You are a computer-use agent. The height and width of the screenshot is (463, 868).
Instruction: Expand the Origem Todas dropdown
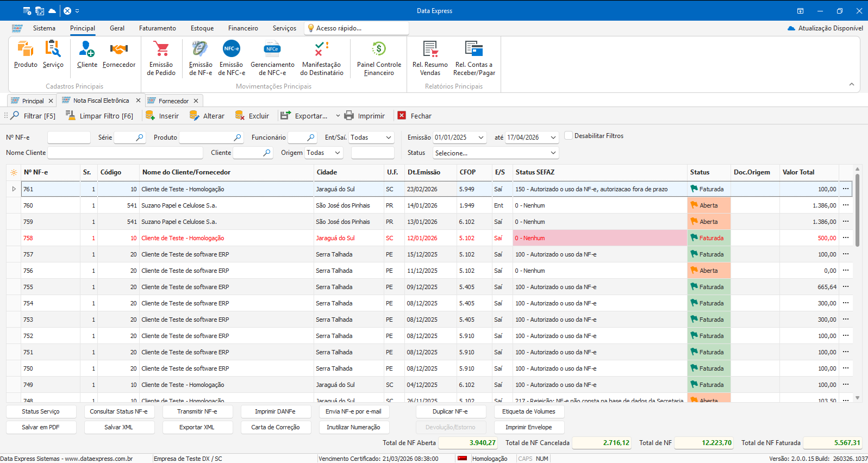point(338,153)
